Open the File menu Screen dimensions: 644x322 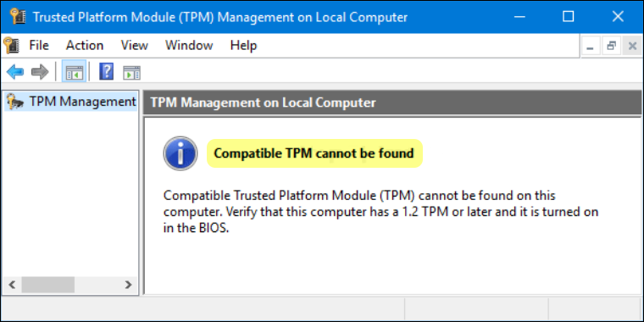click(x=39, y=45)
